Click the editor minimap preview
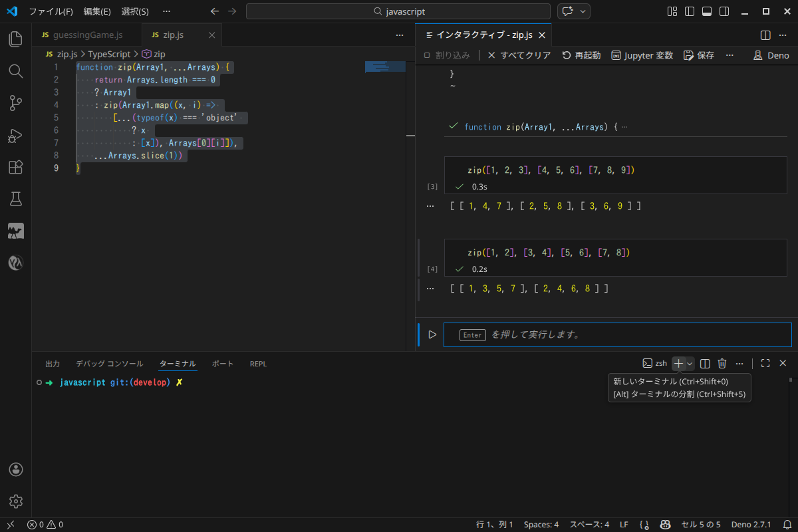798x532 pixels. click(385, 66)
